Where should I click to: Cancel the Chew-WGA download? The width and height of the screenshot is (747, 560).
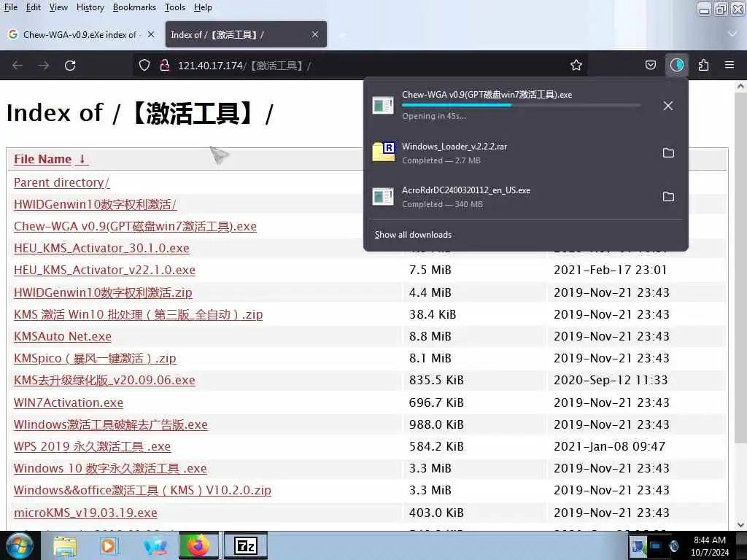[668, 106]
